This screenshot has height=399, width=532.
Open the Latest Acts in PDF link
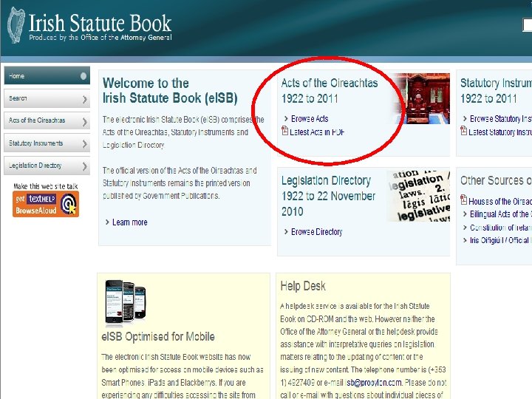pos(317,132)
